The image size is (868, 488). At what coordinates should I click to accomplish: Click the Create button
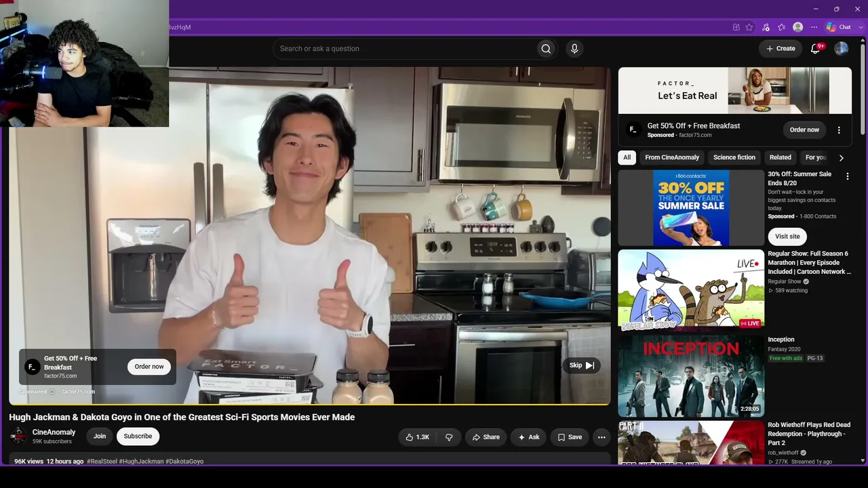click(x=781, y=49)
